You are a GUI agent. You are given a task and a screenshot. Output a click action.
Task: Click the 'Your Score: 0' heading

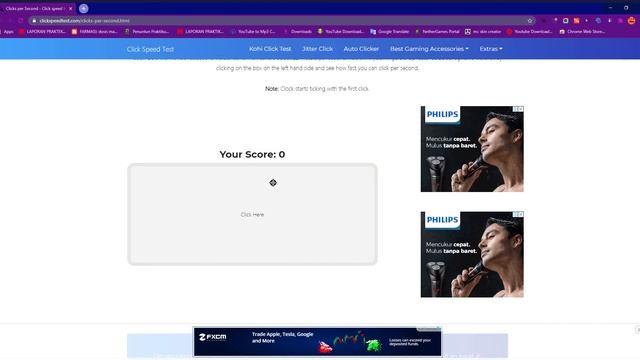pos(252,154)
